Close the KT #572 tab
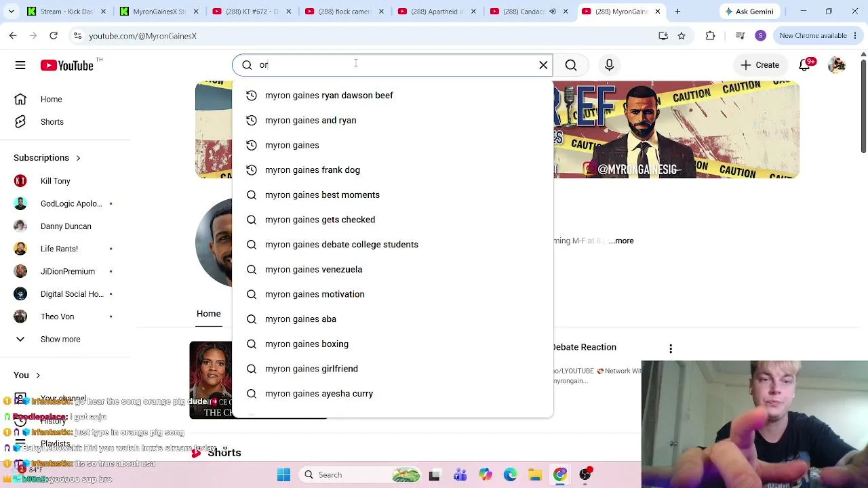Viewport: 868px width, 488px height. pyautogui.click(x=289, y=12)
